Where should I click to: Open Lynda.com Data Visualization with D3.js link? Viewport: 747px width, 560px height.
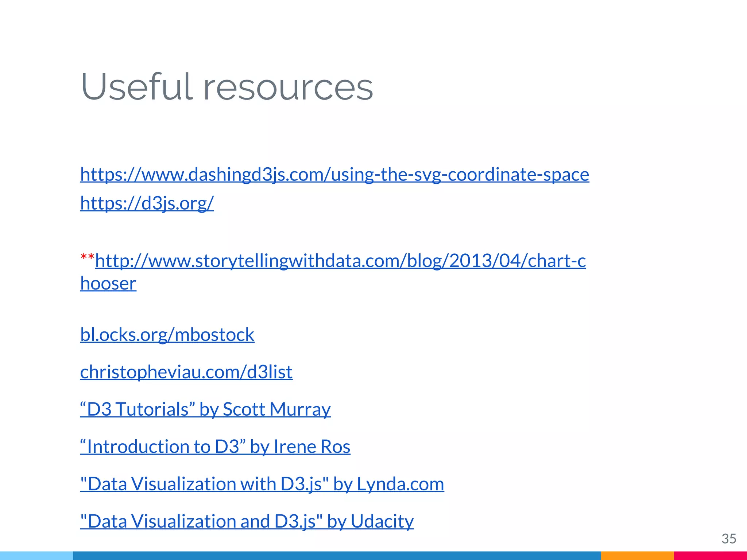coord(262,484)
